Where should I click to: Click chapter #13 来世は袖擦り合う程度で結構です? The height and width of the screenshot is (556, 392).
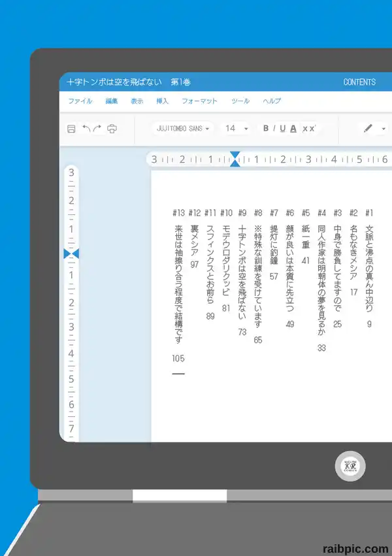click(178, 284)
